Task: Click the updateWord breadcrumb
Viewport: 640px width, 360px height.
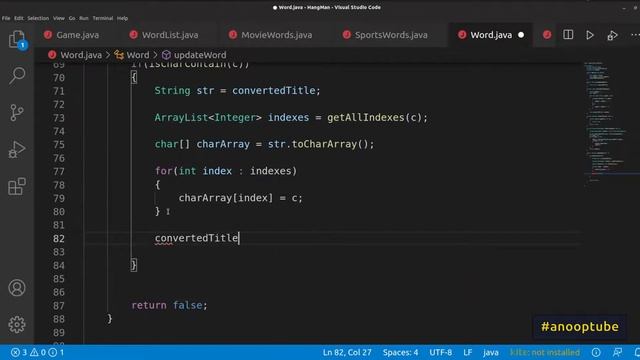Action: click(200, 55)
